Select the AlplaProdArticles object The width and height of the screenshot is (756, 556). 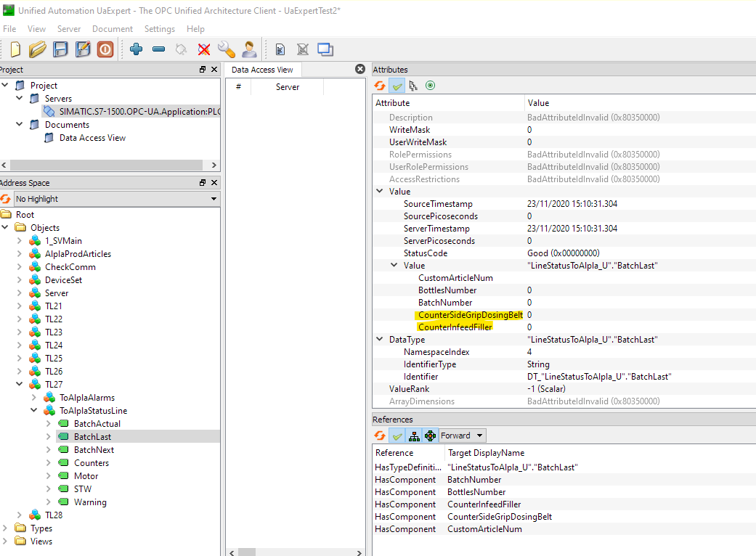(78, 254)
